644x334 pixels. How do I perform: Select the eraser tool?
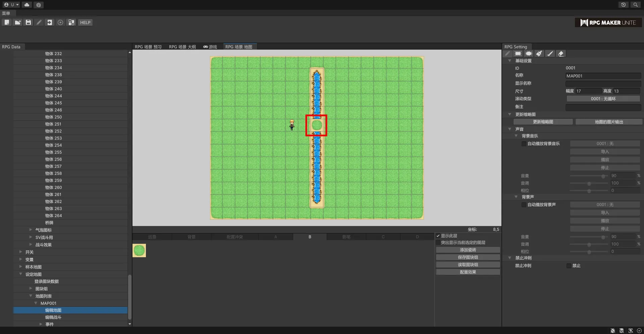(561, 54)
